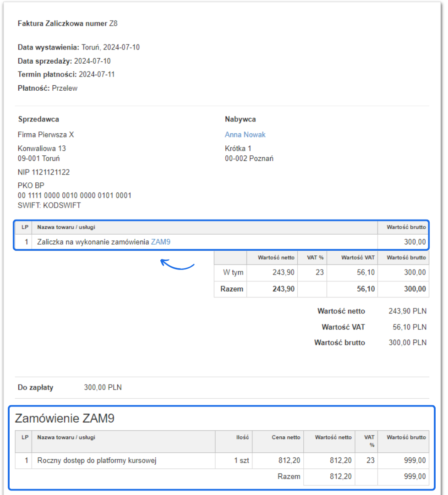Click the bank account number line
The image size is (448, 495).
pos(74,196)
